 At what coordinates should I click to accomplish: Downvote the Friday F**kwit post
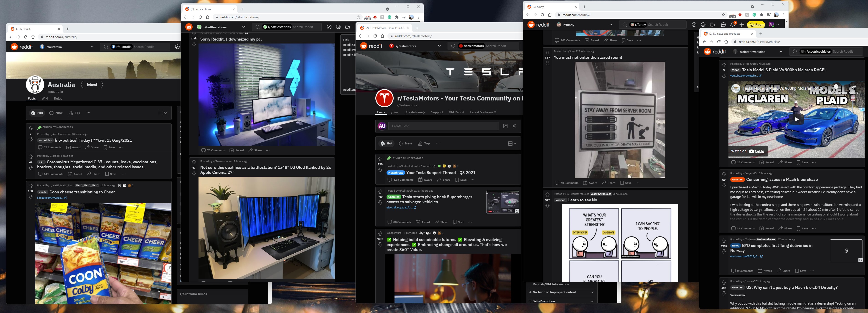31,139
